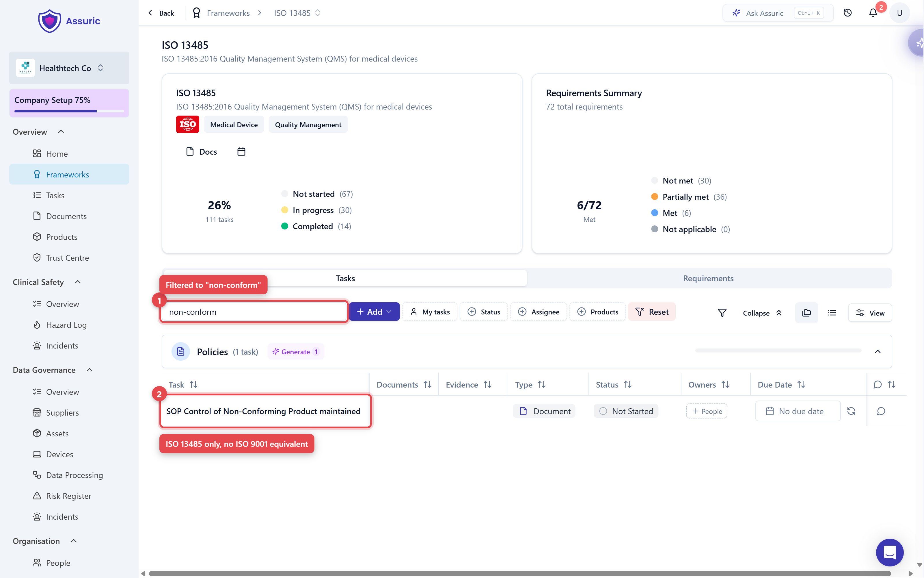Open Frameworks in the sidebar
The height and width of the screenshot is (578, 924).
tap(69, 174)
